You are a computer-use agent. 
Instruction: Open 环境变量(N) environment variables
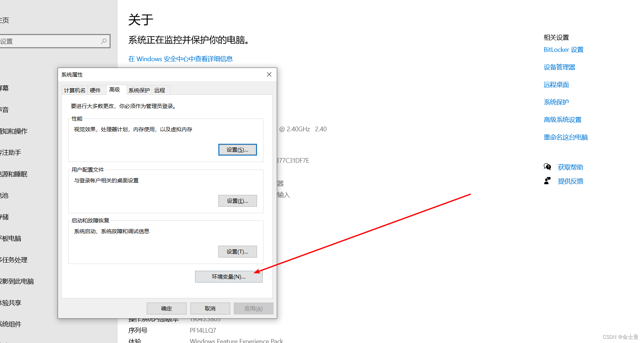(229, 277)
